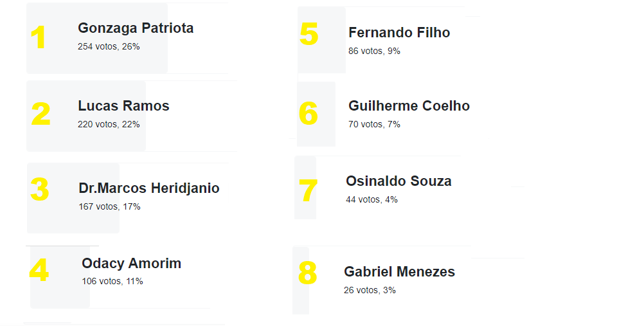Click the Odacy Amorim candidate name
Viewport: 644px width, 326px height.
[x=131, y=264]
